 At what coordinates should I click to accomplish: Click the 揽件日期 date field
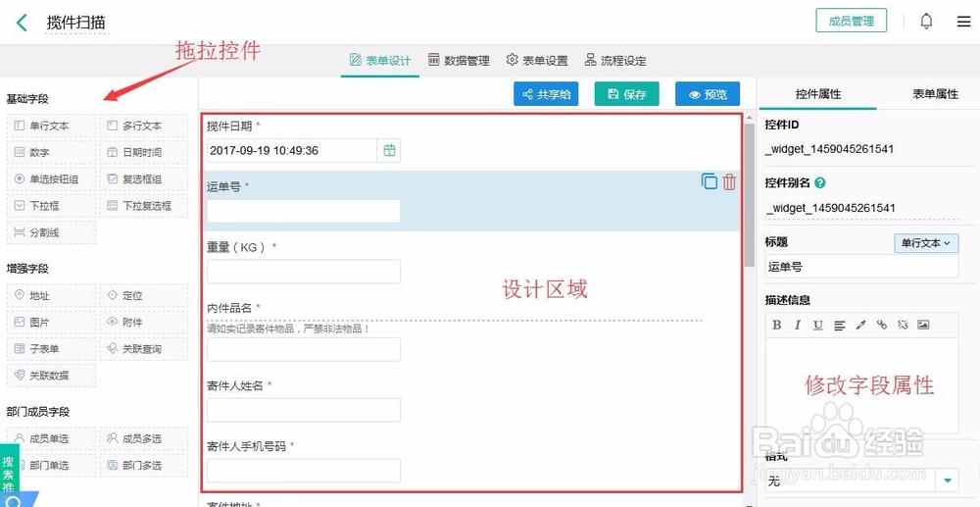(x=292, y=151)
